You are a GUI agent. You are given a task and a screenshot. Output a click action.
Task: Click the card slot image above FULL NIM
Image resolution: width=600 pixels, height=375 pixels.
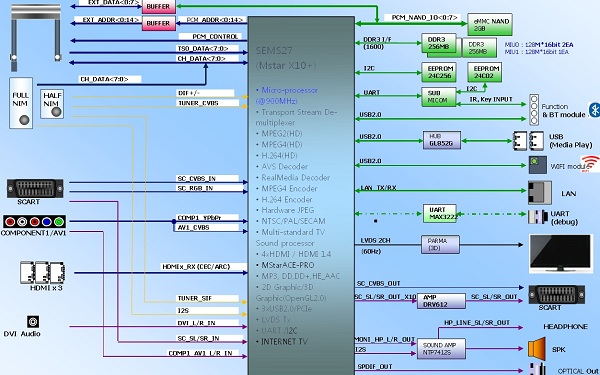[x=36, y=37]
